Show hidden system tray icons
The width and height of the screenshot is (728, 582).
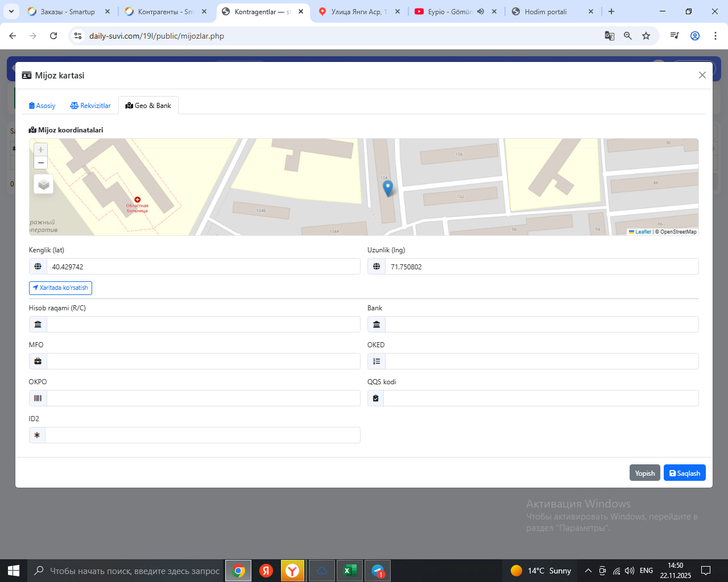(588, 571)
